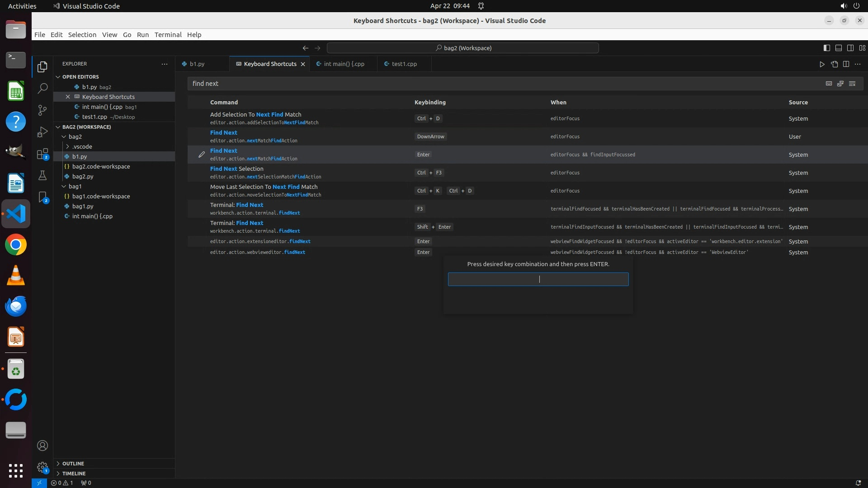Click the Record Keys icon in search box
The width and height of the screenshot is (868, 488).
829,84
